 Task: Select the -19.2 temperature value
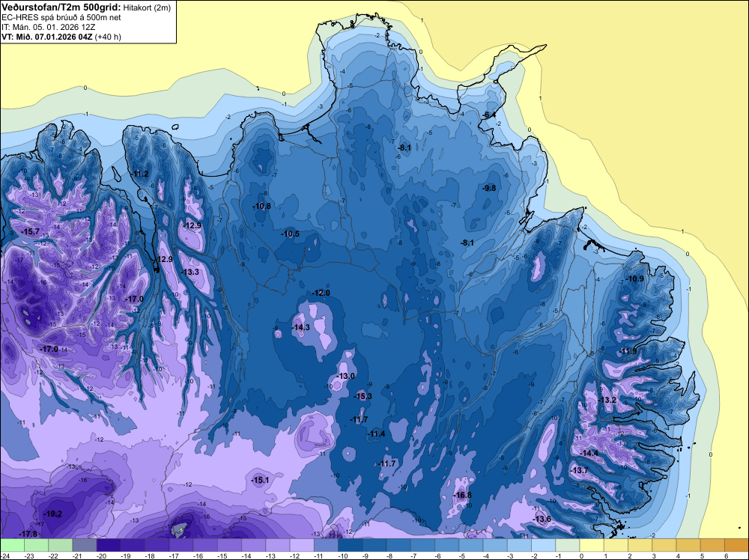(52, 514)
